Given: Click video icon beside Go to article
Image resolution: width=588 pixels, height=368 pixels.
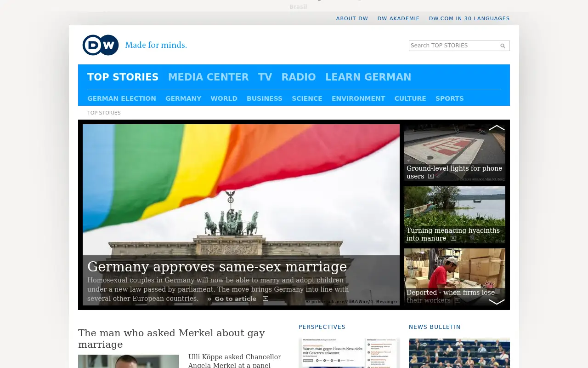Looking at the screenshot, I should 266,299.
